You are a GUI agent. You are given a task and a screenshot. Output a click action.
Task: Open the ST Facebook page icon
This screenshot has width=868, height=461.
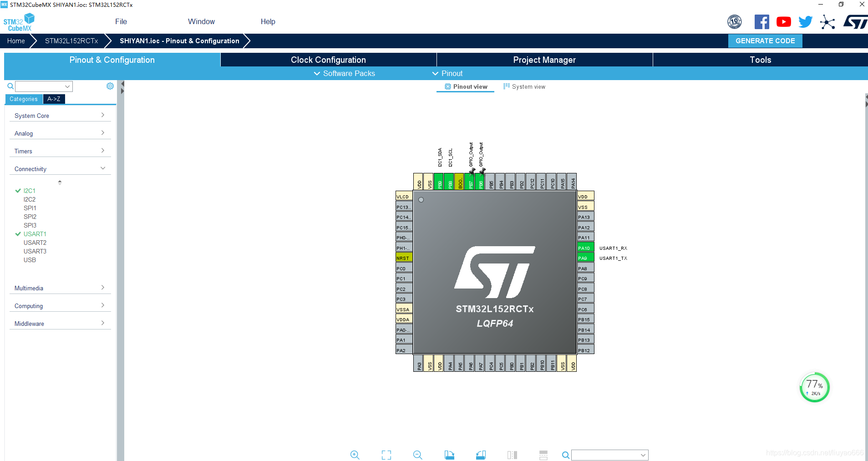tap(762, 22)
